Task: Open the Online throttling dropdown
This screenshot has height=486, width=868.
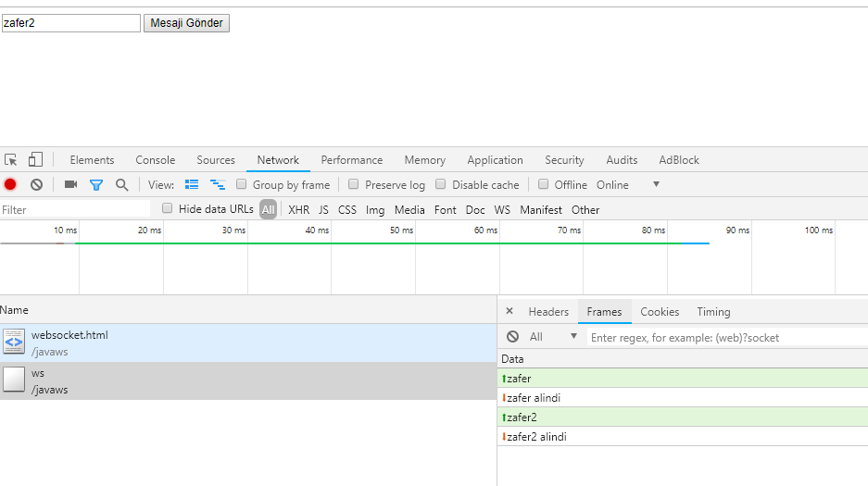Action: [x=628, y=184]
